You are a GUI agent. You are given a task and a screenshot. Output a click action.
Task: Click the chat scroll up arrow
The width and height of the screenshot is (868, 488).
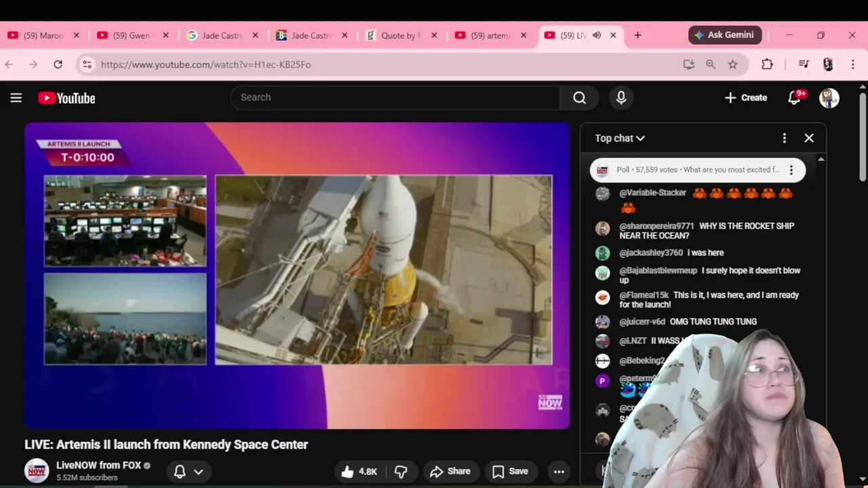[x=821, y=159]
